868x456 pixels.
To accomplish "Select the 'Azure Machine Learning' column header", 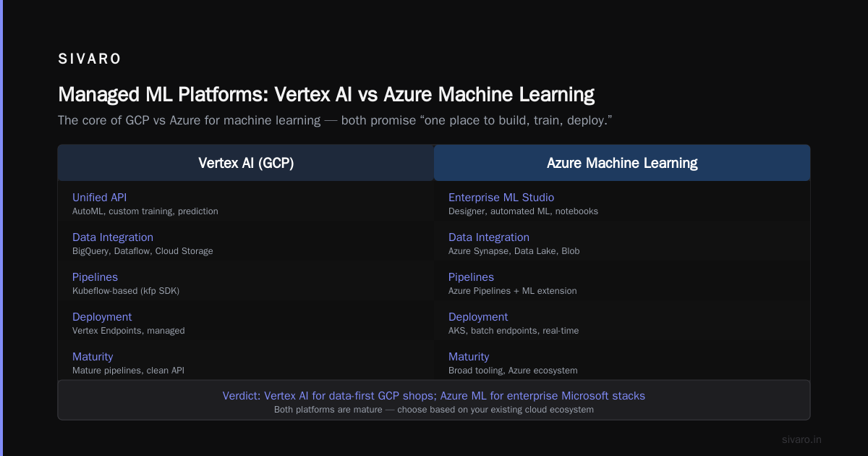I will coord(622,163).
